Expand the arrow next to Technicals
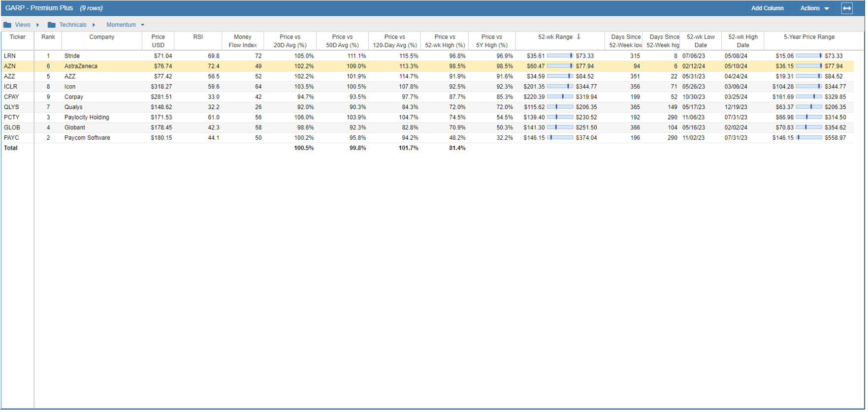This screenshot has width=868, height=412. tap(94, 25)
